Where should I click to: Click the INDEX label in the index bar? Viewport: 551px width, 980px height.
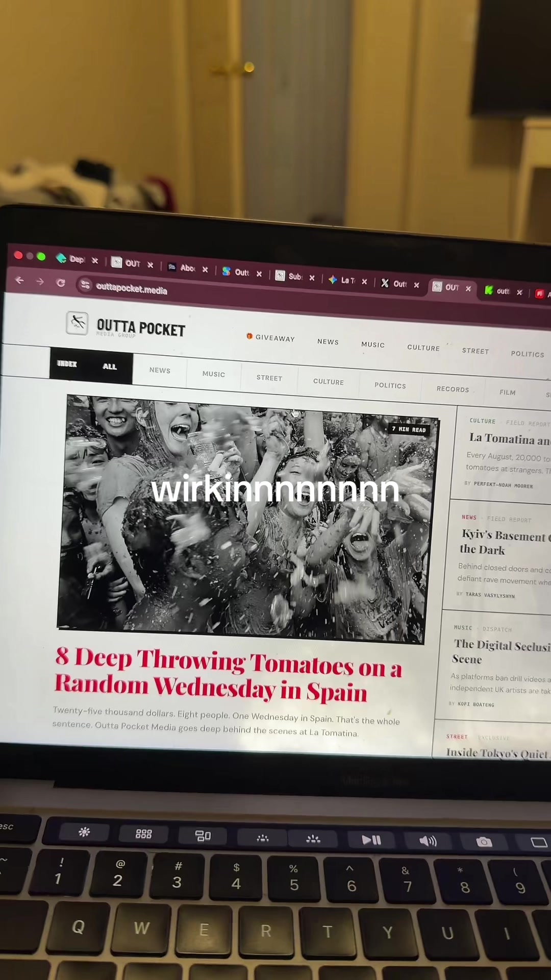click(67, 364)
